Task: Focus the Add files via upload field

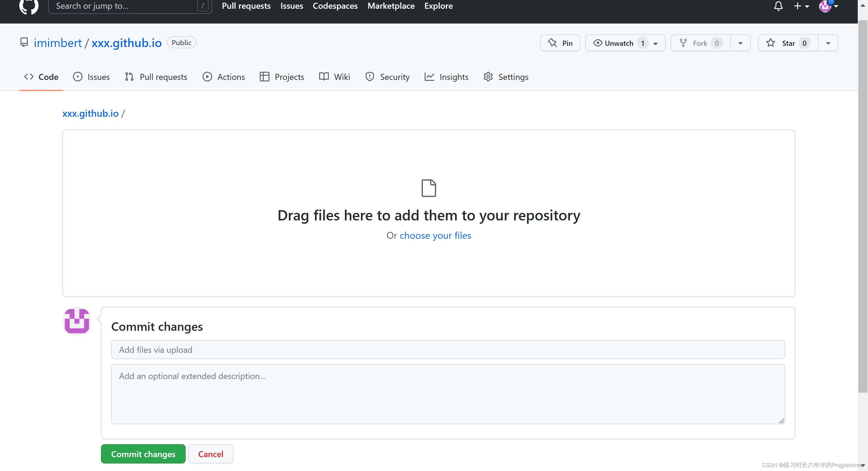Action: coord(448,349)
